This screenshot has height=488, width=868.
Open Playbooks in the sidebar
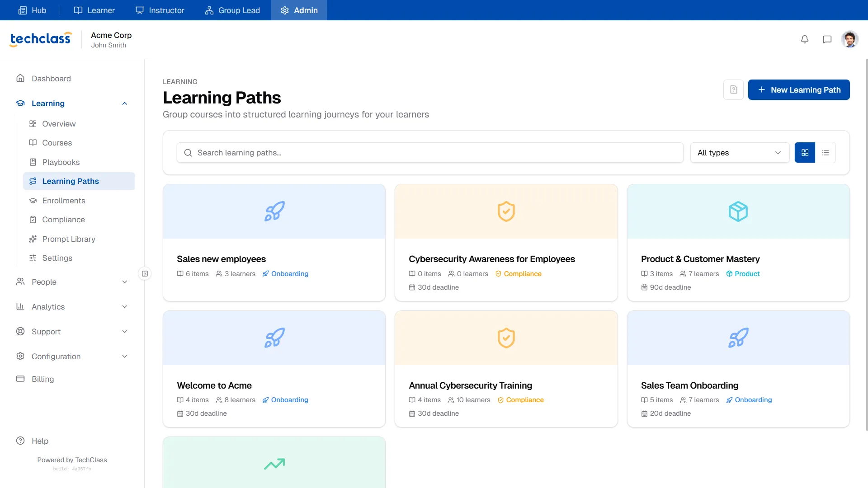[x=79, y=162]
